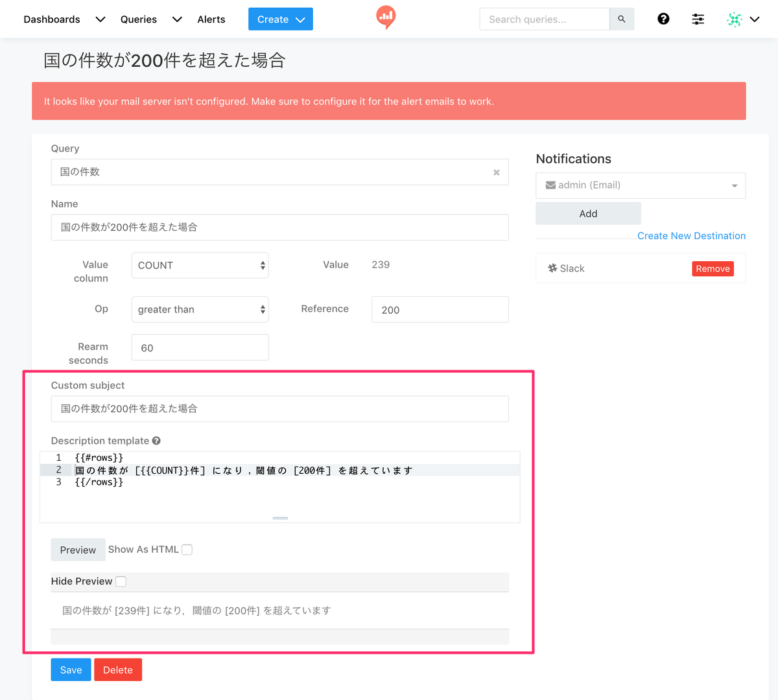Click the preview output text with 239件
Viewport: 778px width, 700px height.
196,611
